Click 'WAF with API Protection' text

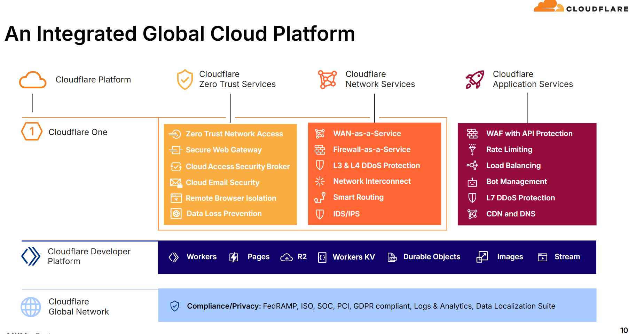pyautogui.click(x=529, y=134)
